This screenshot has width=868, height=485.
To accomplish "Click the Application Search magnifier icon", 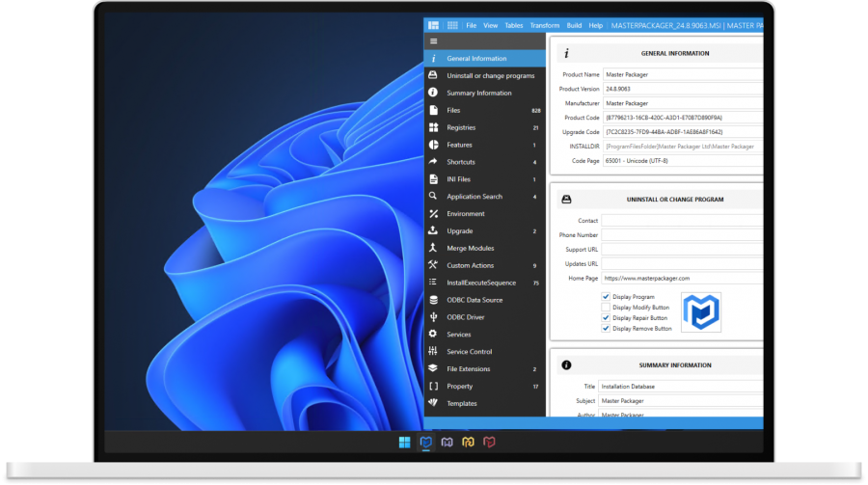I will coord(433,196).
